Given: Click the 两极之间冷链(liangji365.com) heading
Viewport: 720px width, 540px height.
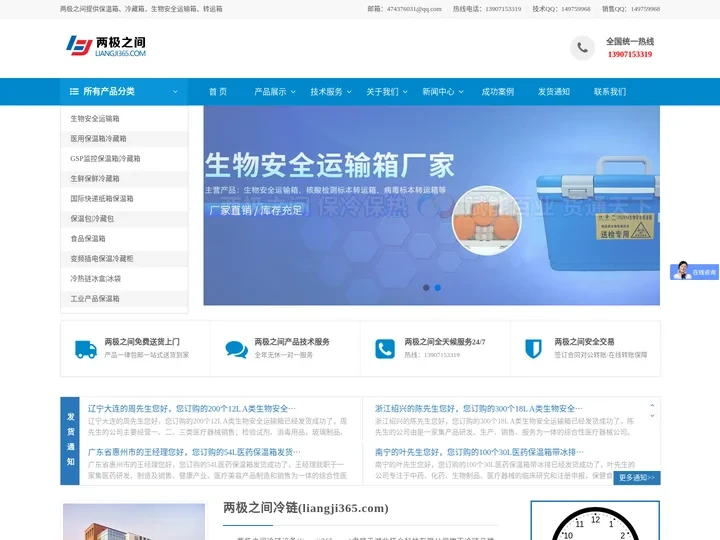Looking at the screenshot, I should click(x=306, y=508).
